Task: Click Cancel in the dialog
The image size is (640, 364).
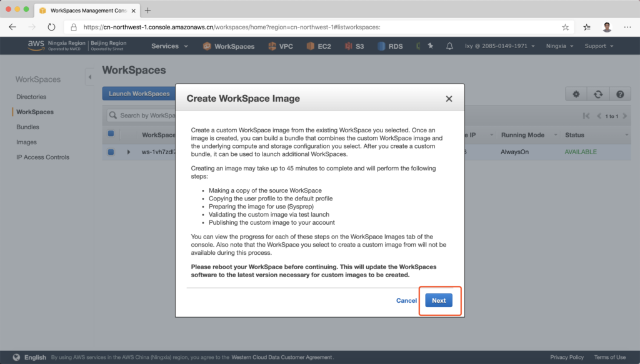Action: pyautogui.click(x=406, y=300)
